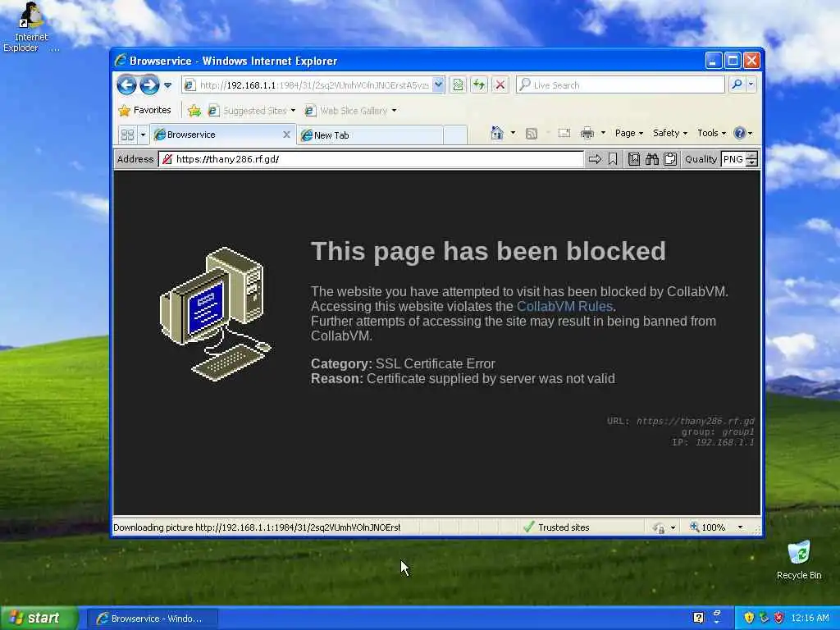Open the search provider dropdown arrow

point(751,84)
